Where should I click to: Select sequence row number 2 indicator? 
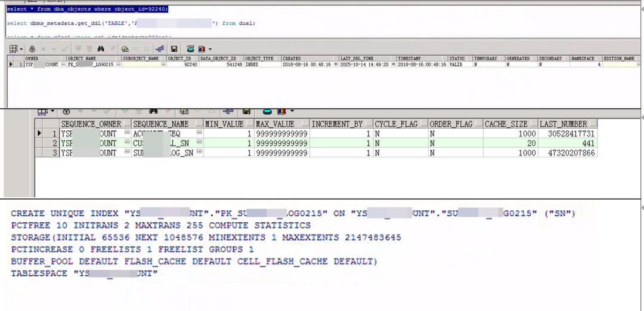pyautogui.click(x=52, y=143)
